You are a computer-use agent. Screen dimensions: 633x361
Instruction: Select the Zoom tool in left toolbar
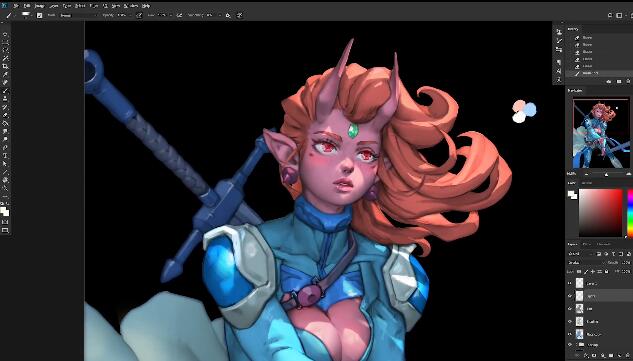[x=5, y=188]
